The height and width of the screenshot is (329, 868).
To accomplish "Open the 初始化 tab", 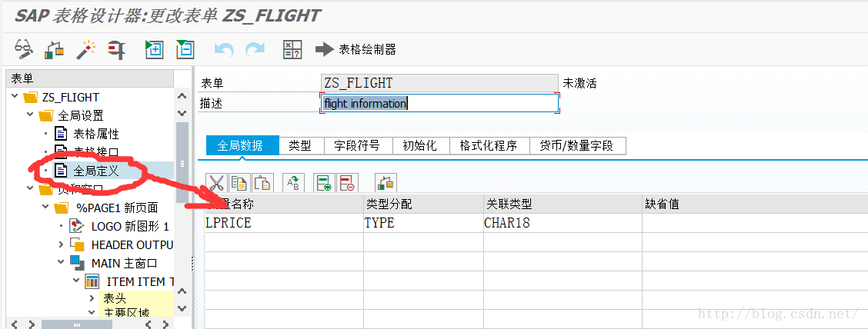I will pos(419,146).
